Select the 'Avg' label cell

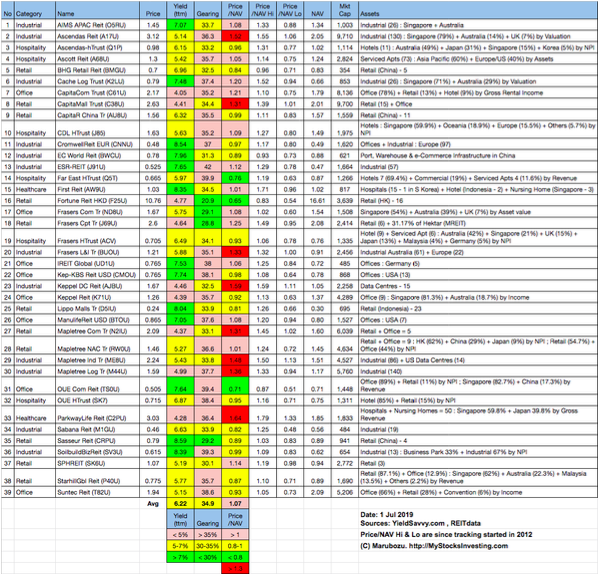(153, 504)
